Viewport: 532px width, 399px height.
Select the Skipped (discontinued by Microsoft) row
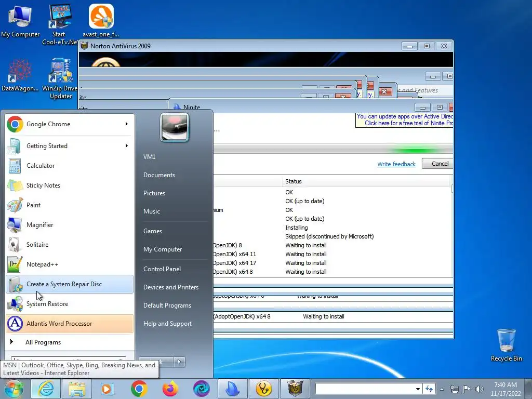click(333, 236)
